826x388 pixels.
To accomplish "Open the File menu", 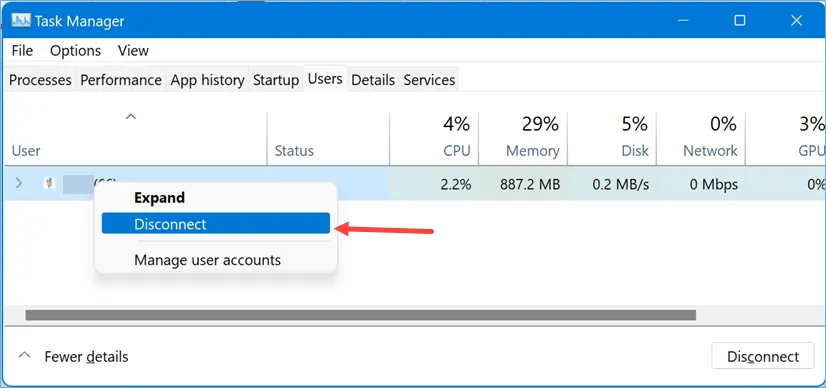I will pos(22,51).
